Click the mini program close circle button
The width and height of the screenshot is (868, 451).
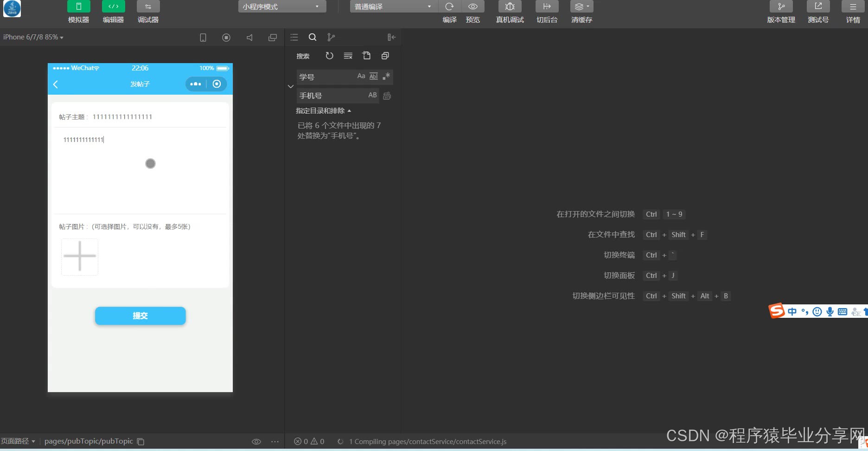tap(217, 84)
